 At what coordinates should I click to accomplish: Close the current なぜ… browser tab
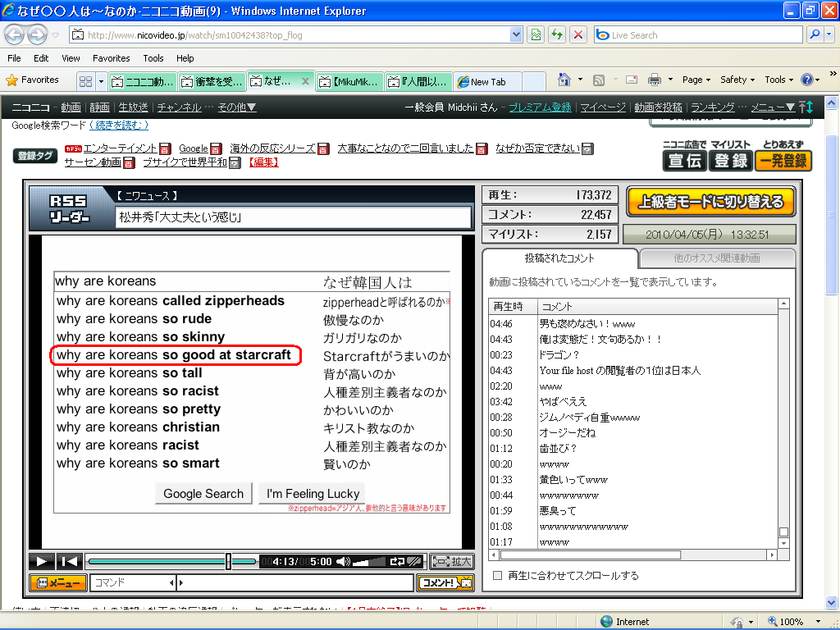pos(305,81)
